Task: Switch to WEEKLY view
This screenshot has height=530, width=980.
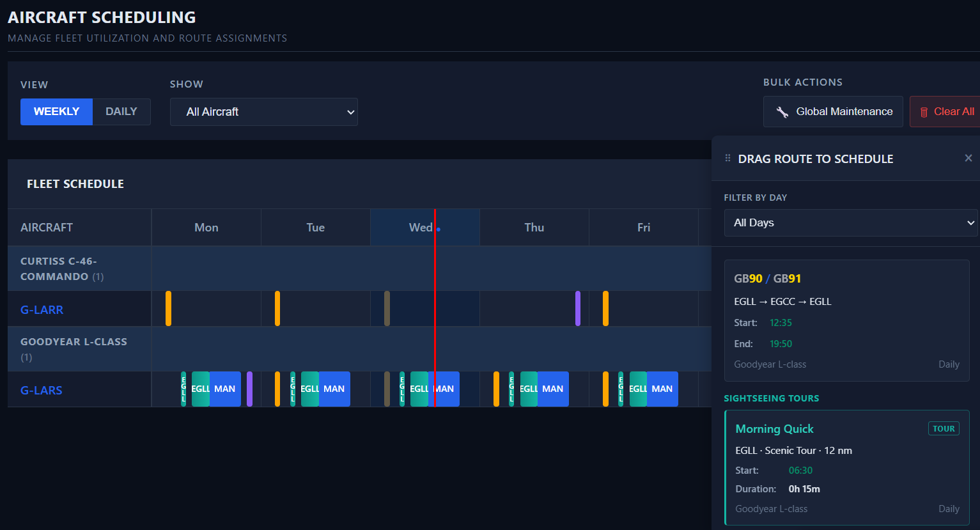Action: (x=56, y=112)
